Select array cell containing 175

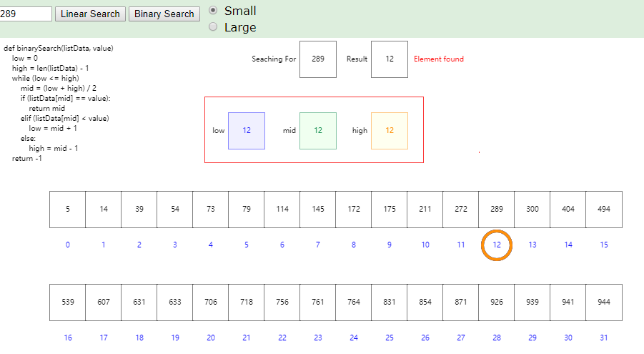pyautogui.click(x=390, y=210)
